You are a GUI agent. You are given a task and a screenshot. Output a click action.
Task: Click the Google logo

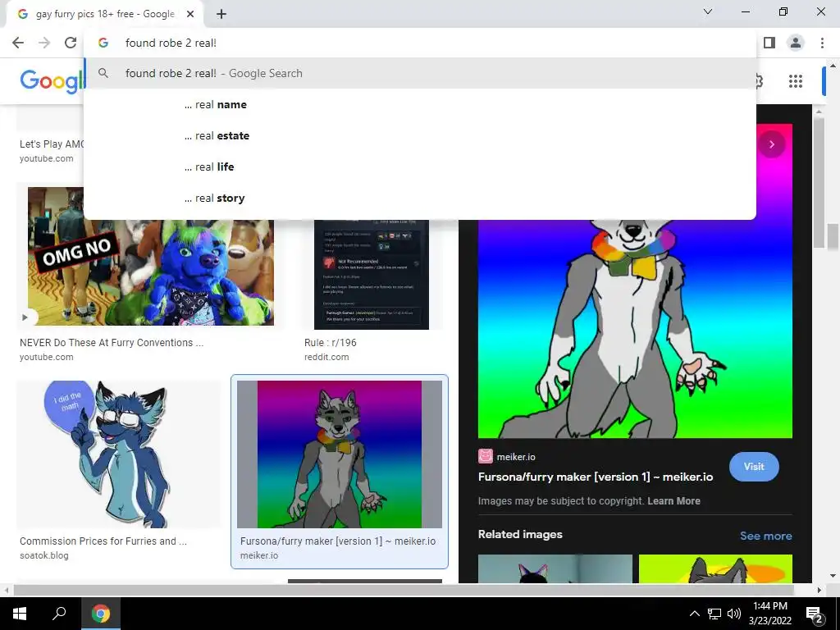[52, 81]
